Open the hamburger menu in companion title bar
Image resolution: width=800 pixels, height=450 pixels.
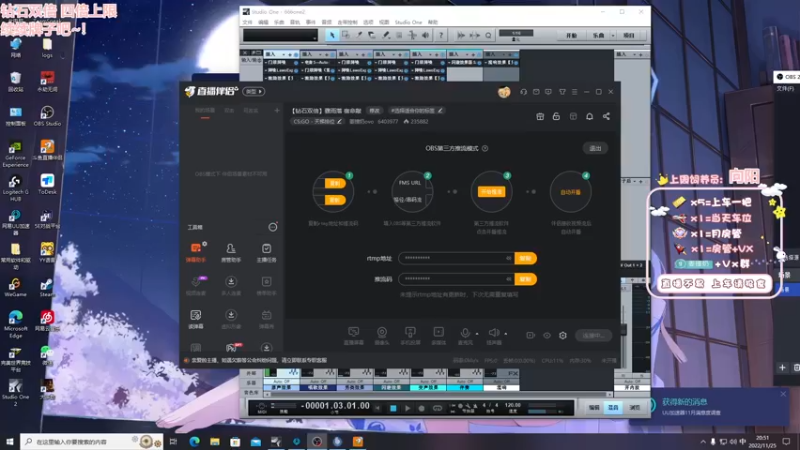(574, 92)
